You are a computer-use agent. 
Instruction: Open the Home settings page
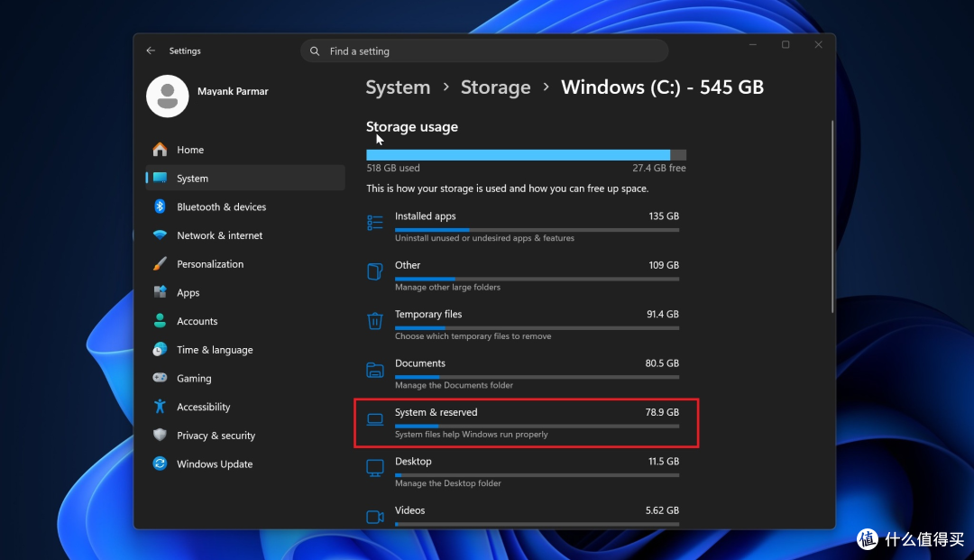coord(244,150)
